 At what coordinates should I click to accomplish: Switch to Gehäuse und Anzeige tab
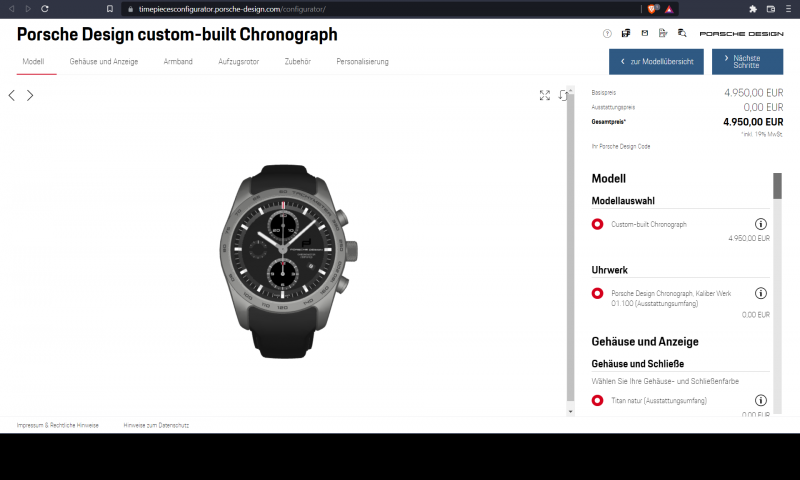(103, 62)
